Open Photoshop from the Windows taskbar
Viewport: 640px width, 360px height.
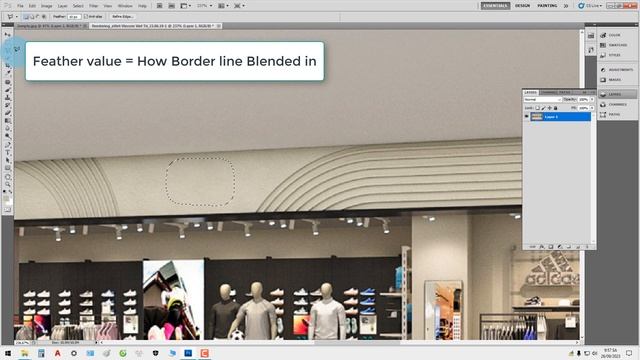tap(188, 353)
